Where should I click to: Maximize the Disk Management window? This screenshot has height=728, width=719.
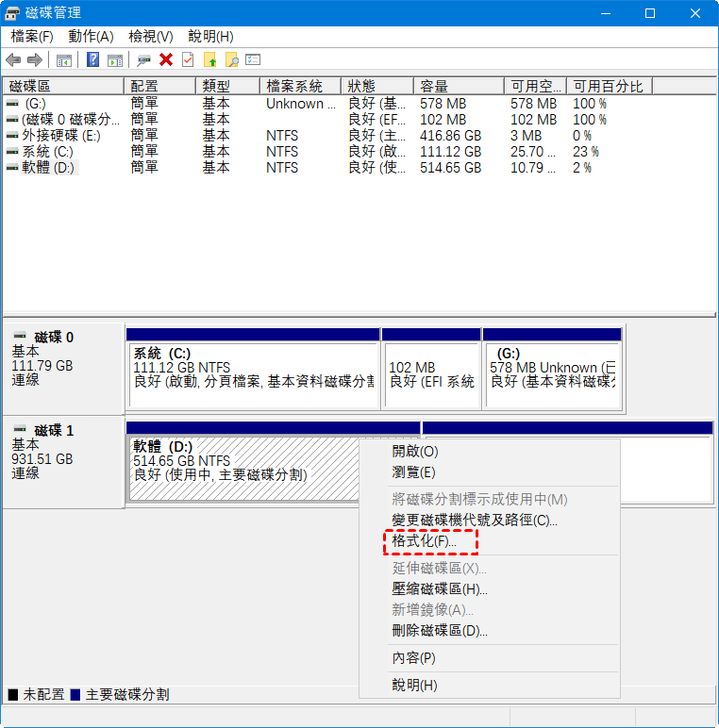point(650,13)
